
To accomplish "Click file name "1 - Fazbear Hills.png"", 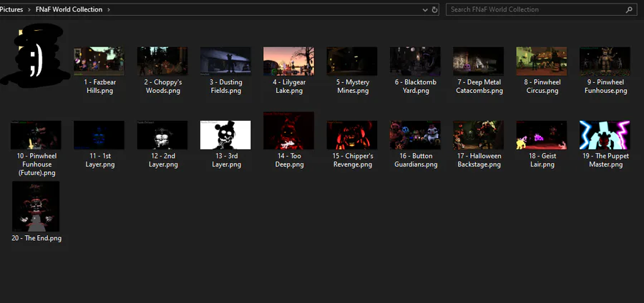I will [x=99, y=86].
